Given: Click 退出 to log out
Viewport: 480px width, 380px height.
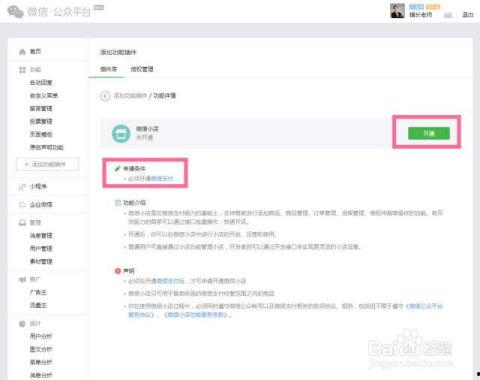Looking at the screenshot, I should click(x=468, y=15).
